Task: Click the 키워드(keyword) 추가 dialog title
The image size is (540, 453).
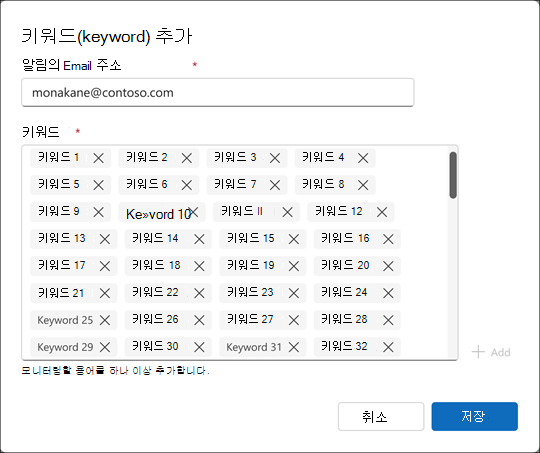Action: pos(107,37)
